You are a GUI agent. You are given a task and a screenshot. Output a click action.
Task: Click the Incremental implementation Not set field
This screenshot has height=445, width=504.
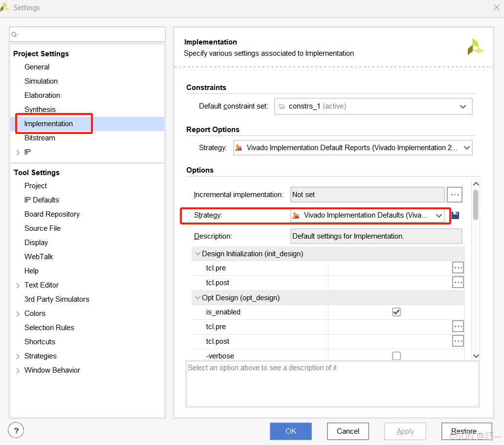click(368, 195)
